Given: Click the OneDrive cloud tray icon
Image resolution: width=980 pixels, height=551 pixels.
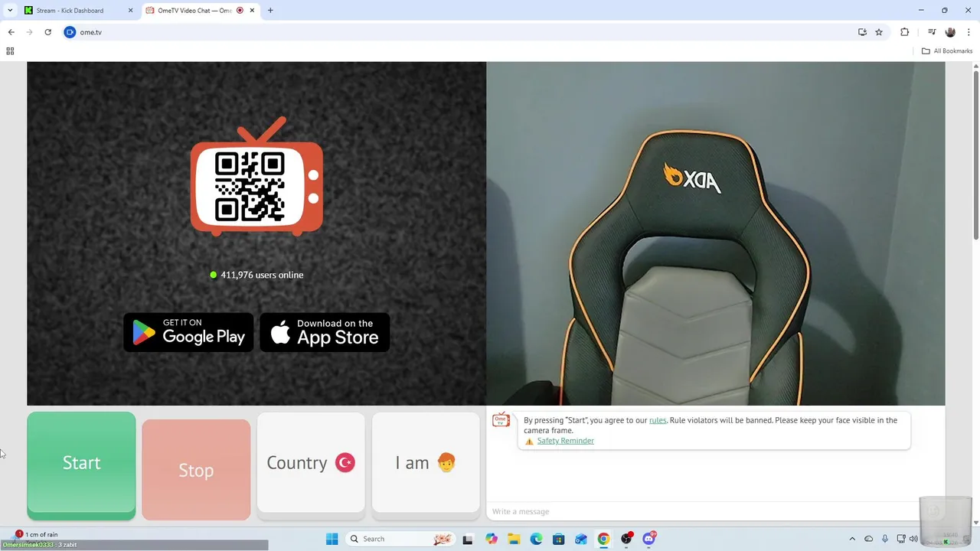Looking at the screenshot, I should 868,539.
